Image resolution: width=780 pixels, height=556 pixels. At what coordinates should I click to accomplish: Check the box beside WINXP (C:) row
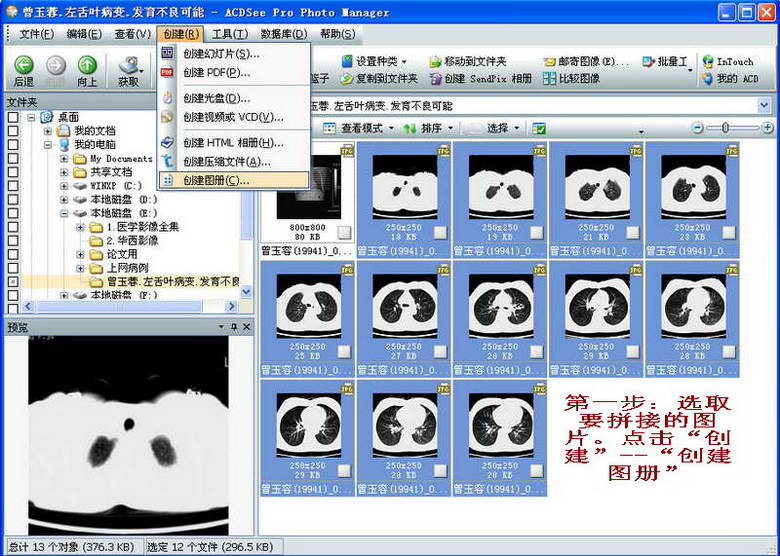click(x=13, y=185)
